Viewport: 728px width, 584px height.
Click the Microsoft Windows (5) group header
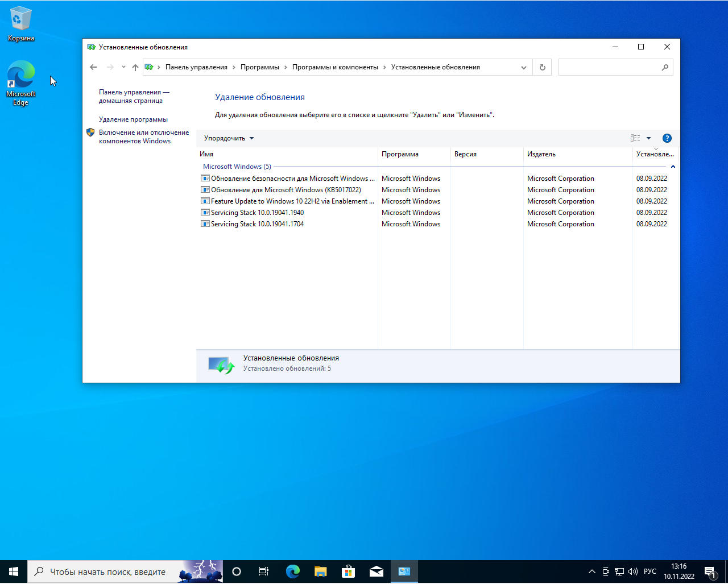[x=237, y=167]
